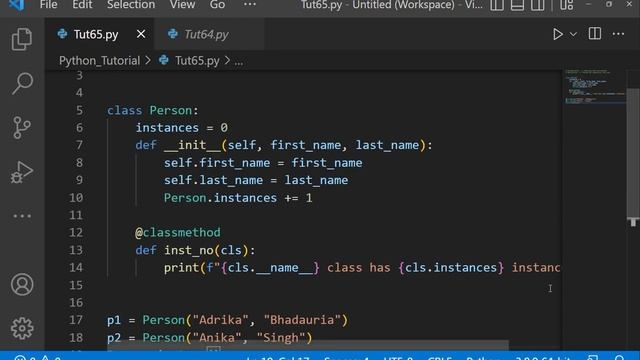Click 'self.first_name = first_name' line
This screenshot has height=360, width=640.
click(263, 163)
